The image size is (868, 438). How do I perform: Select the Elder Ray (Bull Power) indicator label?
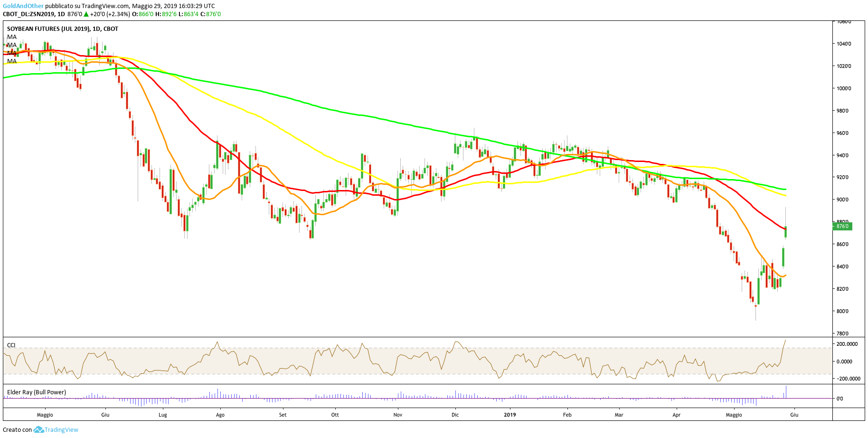pos(37,392)
